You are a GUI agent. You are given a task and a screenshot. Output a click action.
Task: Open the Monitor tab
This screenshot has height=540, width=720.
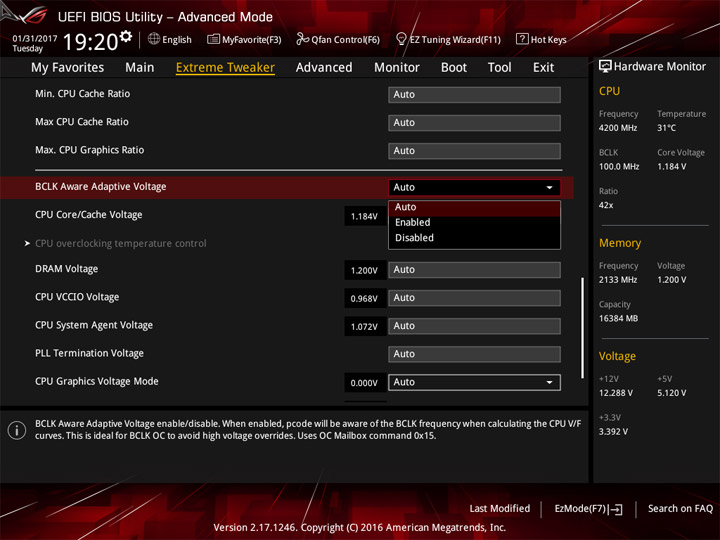click(397, 68)
